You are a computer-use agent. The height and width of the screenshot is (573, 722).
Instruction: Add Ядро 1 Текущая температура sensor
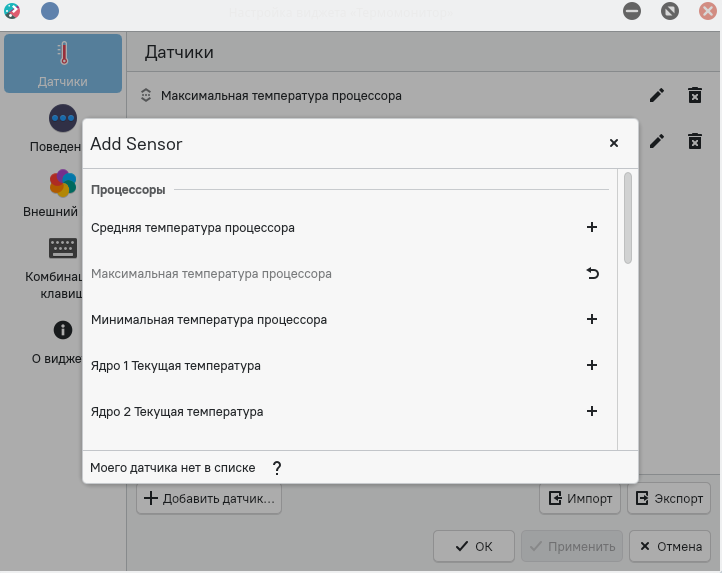coord(591,365)
